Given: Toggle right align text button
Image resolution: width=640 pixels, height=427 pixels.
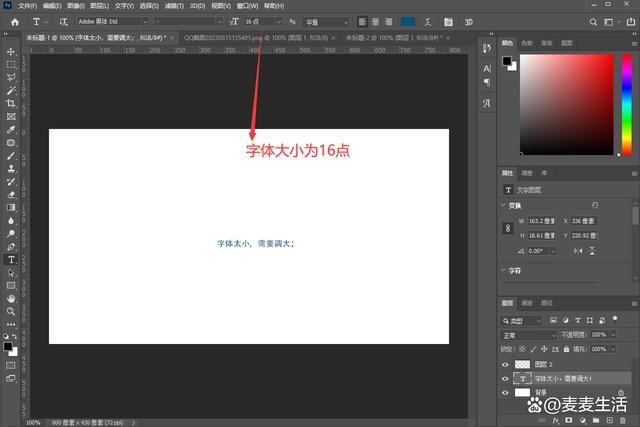Looking at the screenshot, I should pos(389,22).
